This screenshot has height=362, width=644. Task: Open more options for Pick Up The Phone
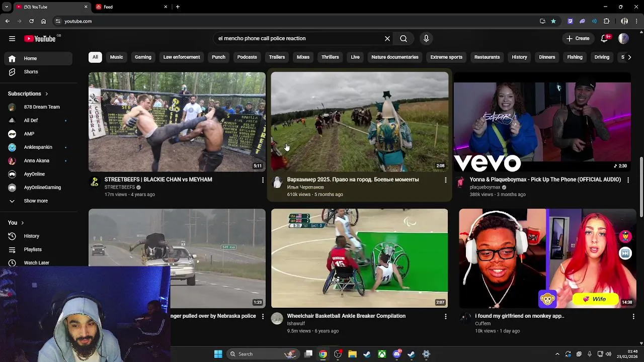click(628, 180)
